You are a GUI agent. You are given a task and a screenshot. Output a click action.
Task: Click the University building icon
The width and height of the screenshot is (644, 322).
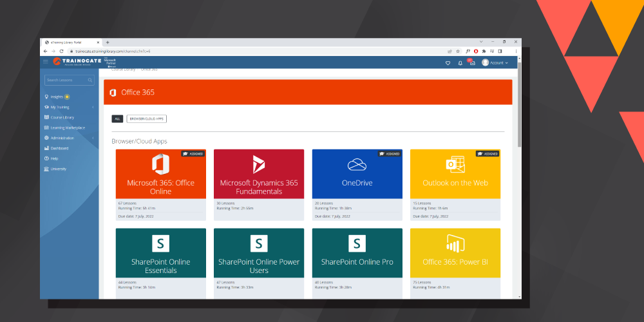[x=46, y=169]
